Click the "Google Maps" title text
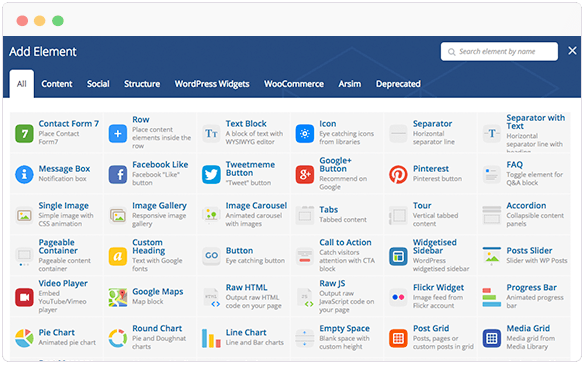Image resolution: width=585 pixels, height=366 pixels. point(157,292)
